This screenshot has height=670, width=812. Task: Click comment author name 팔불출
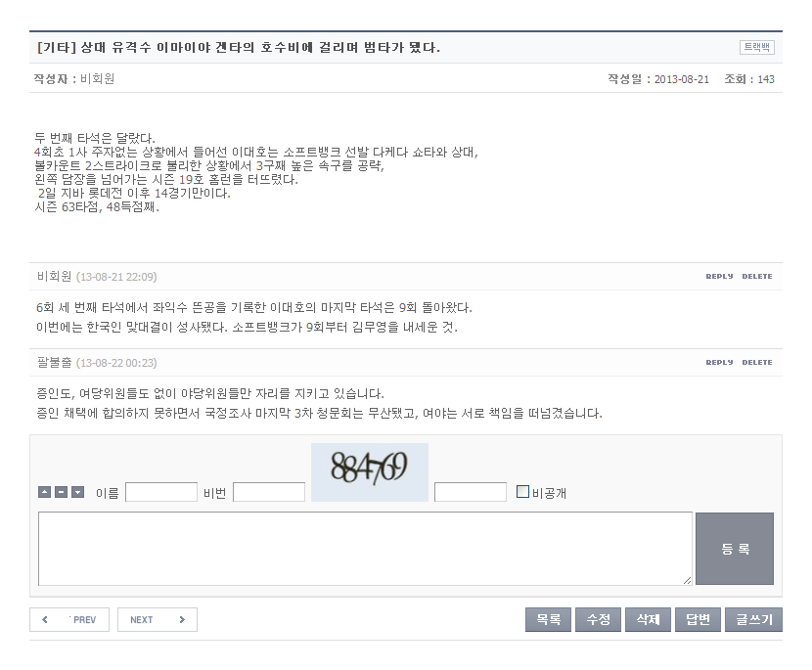point(55,363)
